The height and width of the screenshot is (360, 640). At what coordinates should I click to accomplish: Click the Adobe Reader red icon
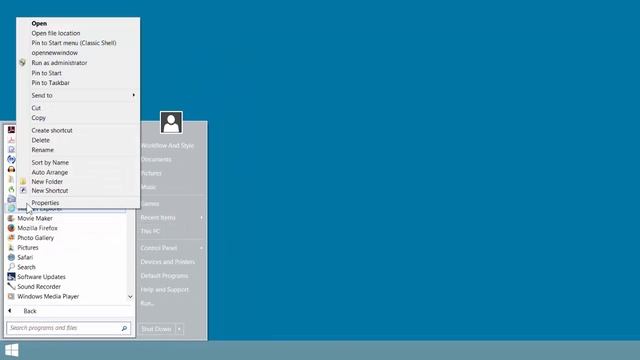point(11,130)
